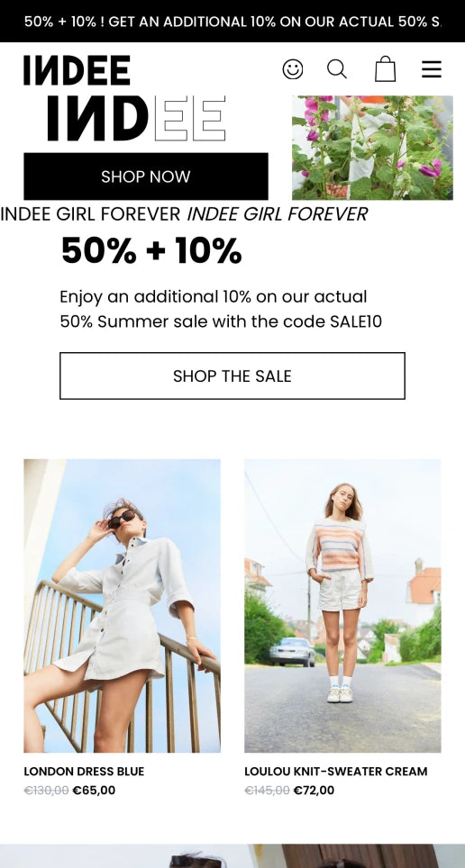This screenshot has height=868, width=465.
Task: Open the Loulou Knit-Sweater Cream product photo
Action: (x=342, y=606)
